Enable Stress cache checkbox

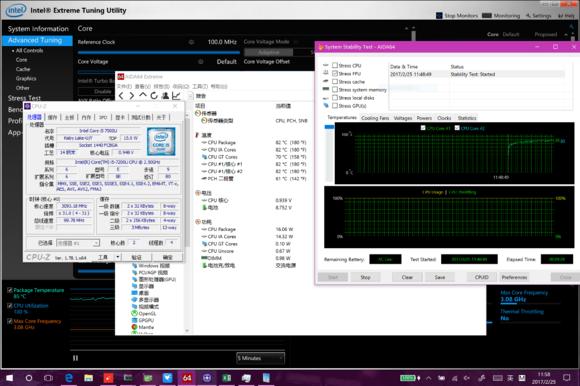335,81
